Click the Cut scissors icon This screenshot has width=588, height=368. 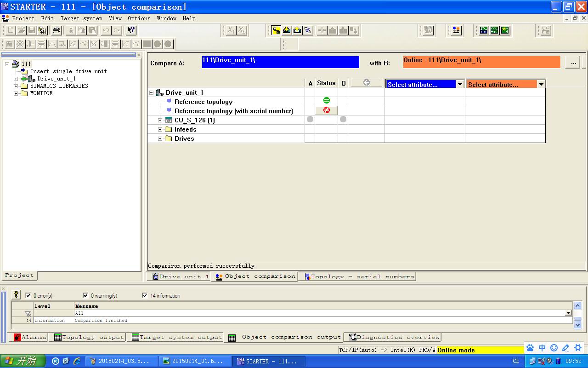[x=71, y=30]
